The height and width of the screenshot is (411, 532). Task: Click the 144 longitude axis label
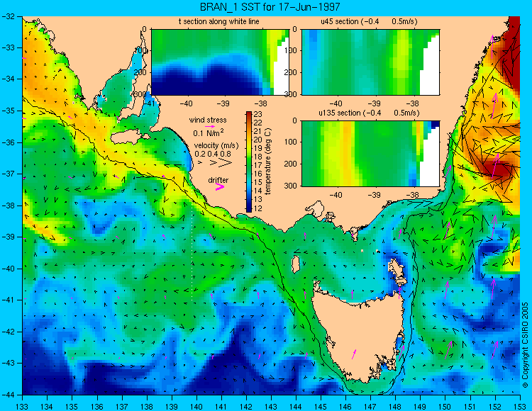coord(296,406)
